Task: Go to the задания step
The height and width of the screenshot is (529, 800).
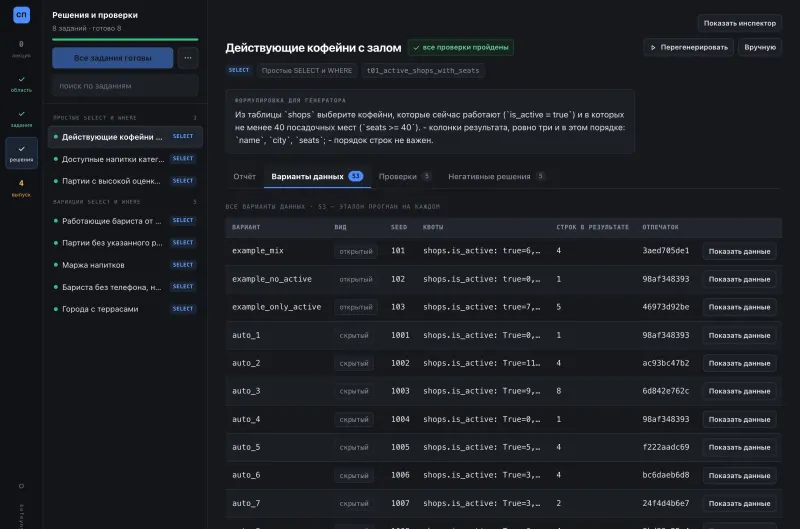Action: (21, 119)
